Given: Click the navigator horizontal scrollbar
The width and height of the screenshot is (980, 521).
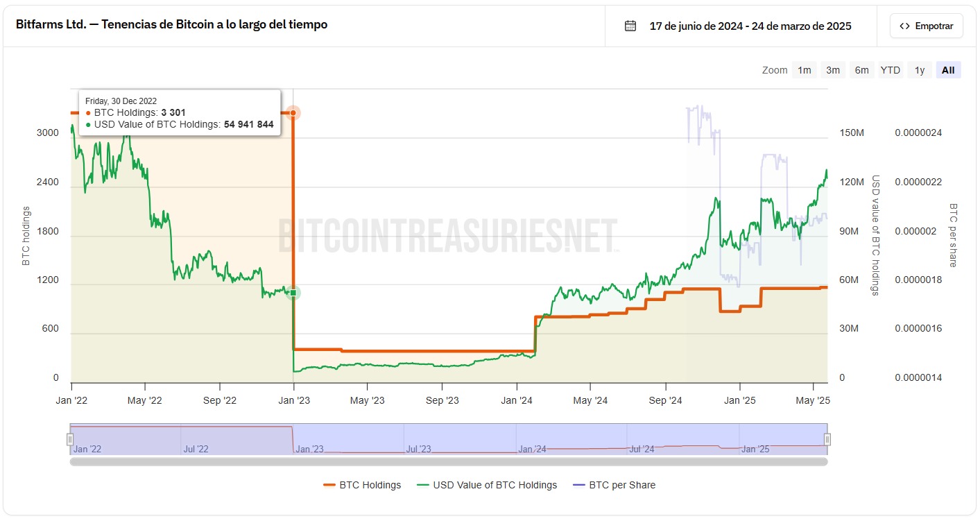Looking at the screenshot, I should (x=448, y=461).
